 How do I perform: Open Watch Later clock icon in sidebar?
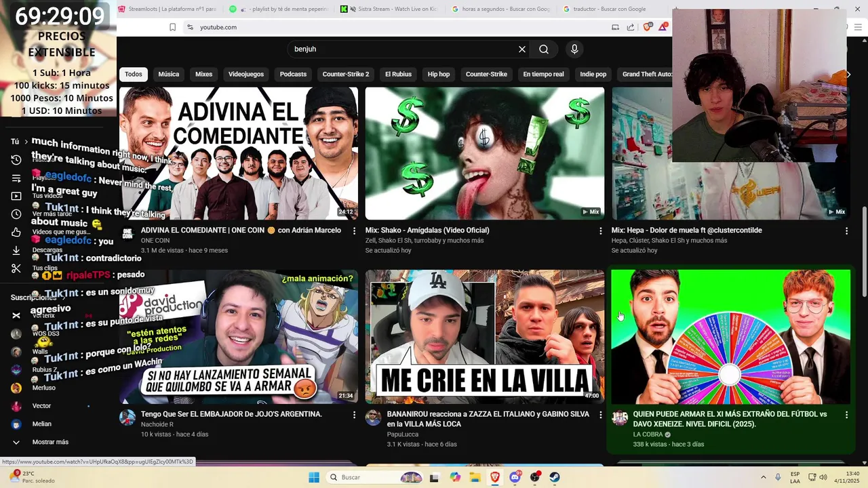(x=16, y=214)
